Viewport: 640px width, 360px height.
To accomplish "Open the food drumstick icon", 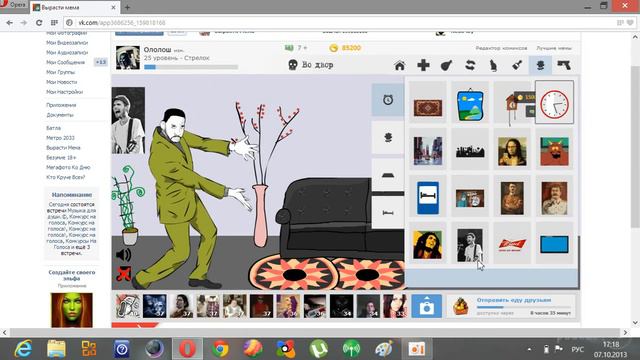I will [x=446, y=65].
